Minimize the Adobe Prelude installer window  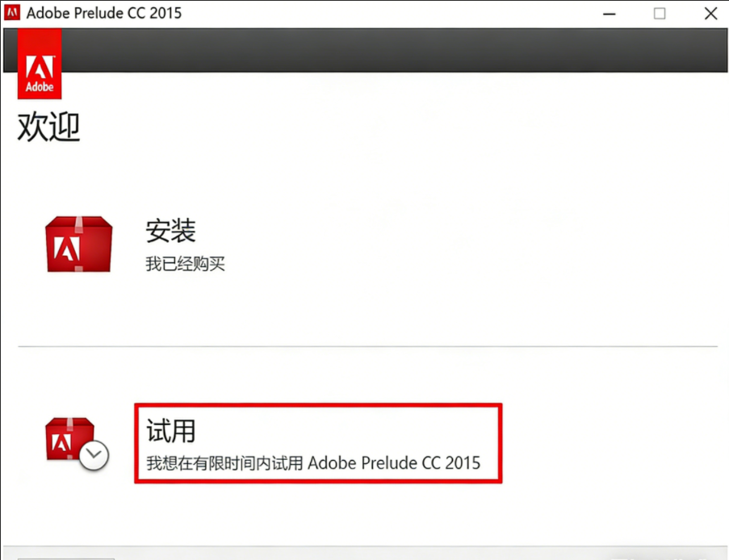(x=610, y=13)
